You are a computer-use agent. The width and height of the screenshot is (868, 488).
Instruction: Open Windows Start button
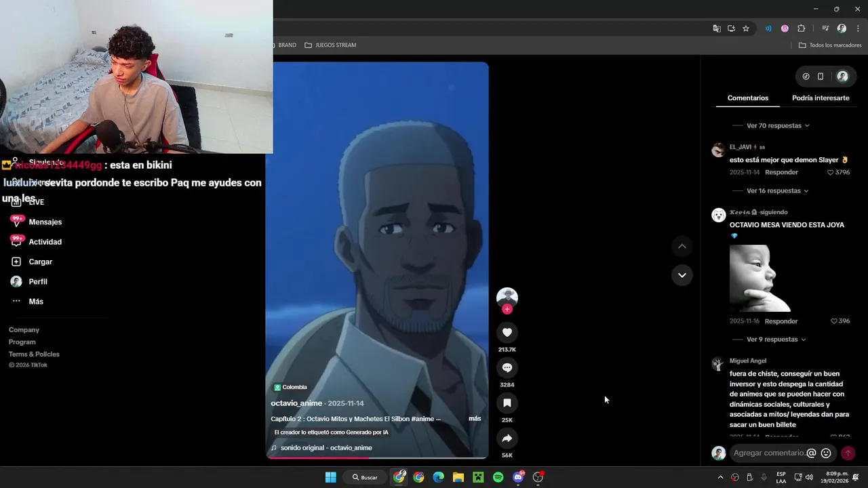tap(330, 477)
